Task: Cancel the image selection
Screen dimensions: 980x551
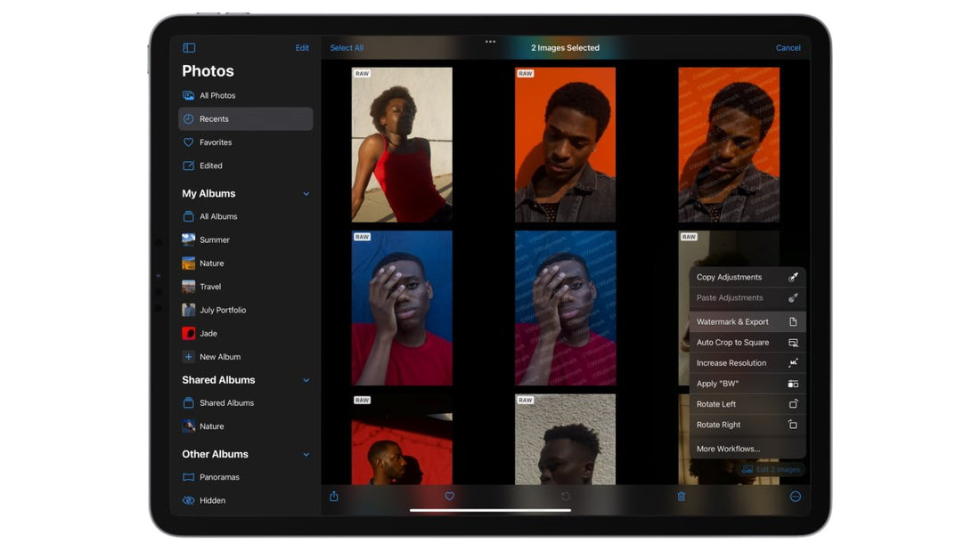Action: (788, 47)
